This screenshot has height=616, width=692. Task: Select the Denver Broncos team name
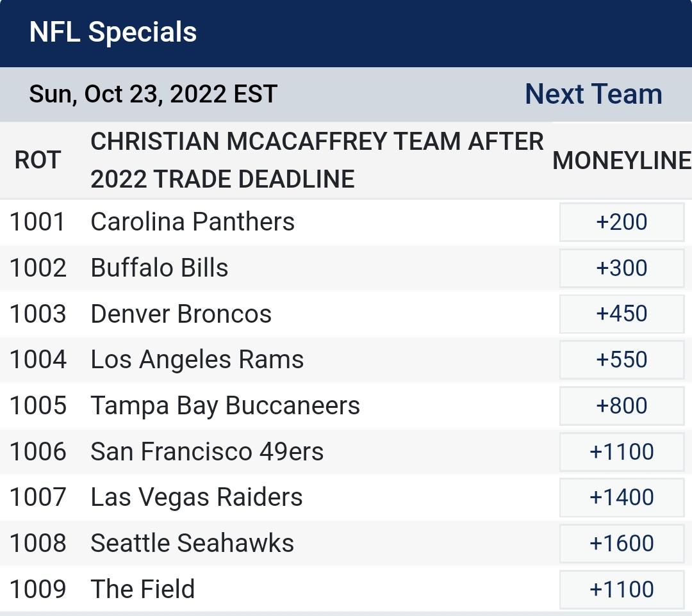pos(179,314)
